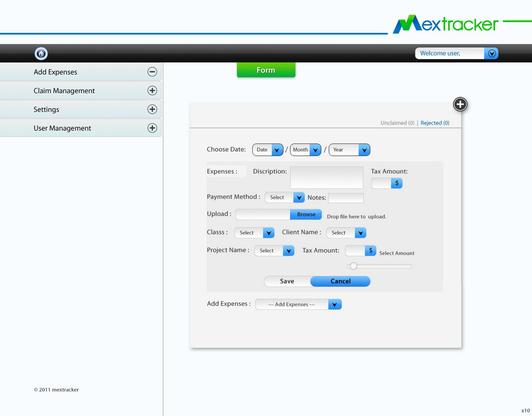Image resolution: width=532 pixels, height=416 pixels.
Task: Open the Rejected (0) link
Action: coord(434,123)
